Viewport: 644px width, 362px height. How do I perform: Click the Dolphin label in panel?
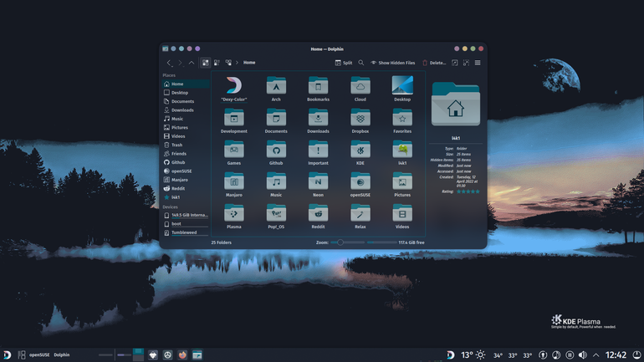click(62, 355)
